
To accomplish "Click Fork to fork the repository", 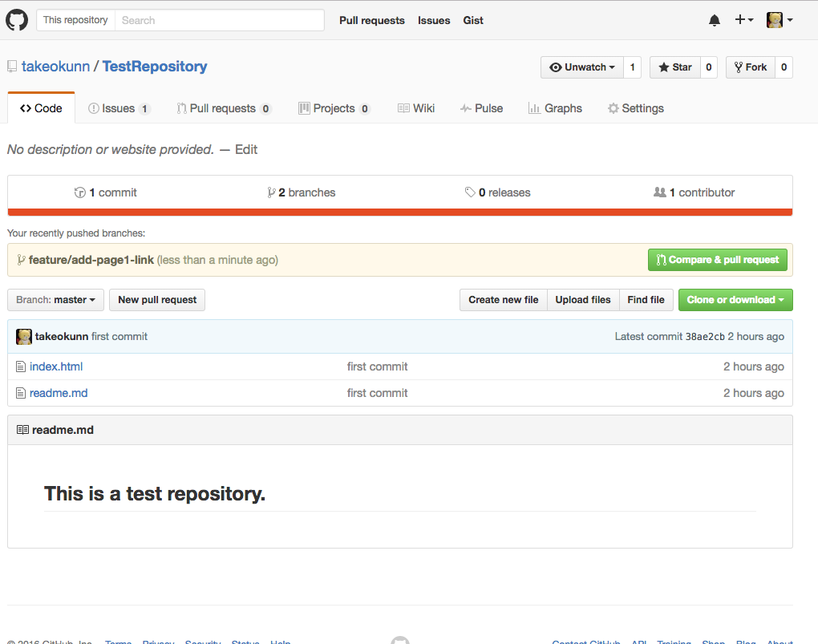I will click(749, 67).
